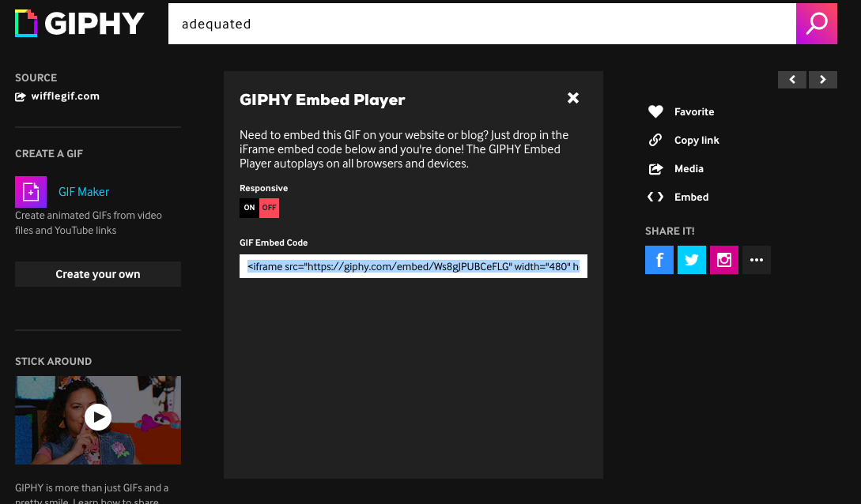Select the GIF Embed Code text field
The width and height of the screenshot is (861, 504).
[x=413, y=266]
